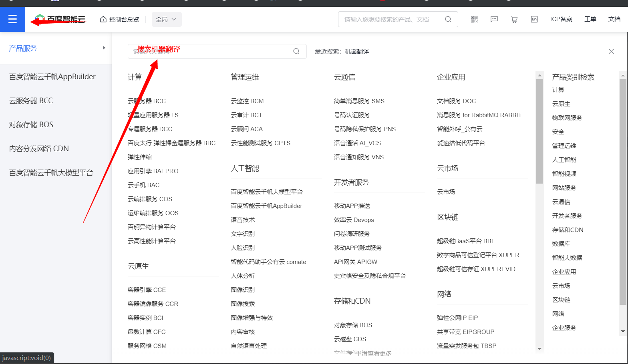This screenshot has height=364, width=628.
Task: Open 云监控 BCM
Action: point(247,101)
